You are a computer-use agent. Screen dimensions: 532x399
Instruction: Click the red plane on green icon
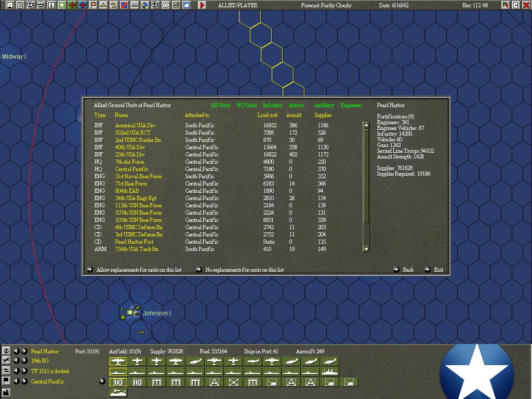(72, 5)
